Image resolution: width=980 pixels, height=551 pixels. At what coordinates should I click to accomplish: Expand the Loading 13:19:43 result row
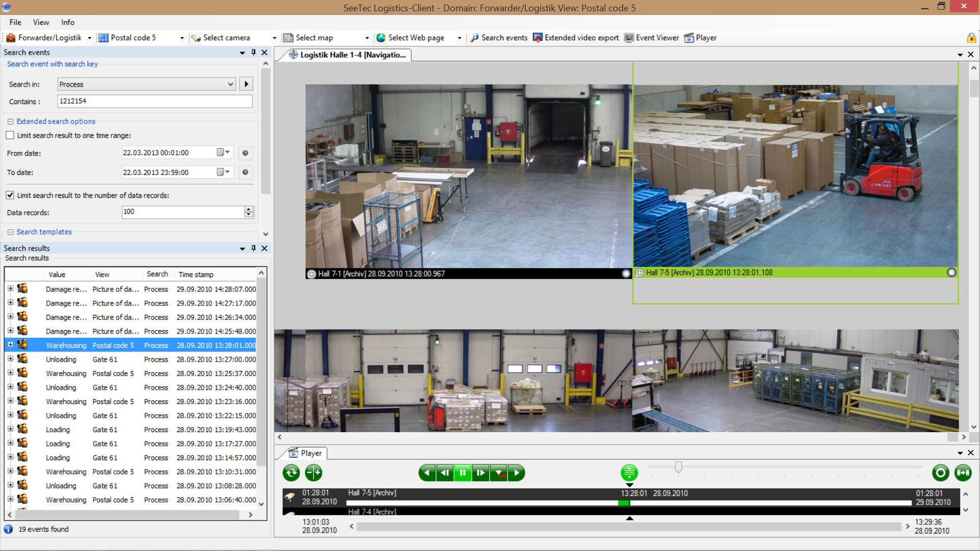(10, 430)
